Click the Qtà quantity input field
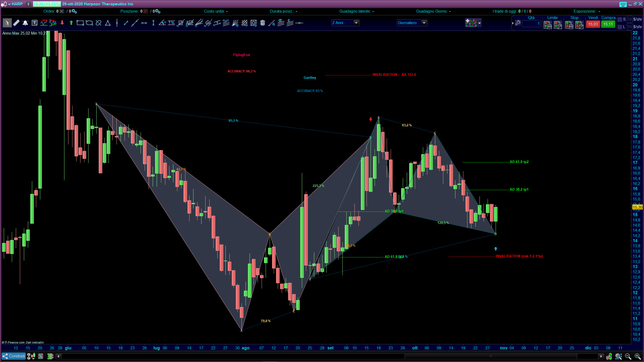The height and width of the screenshot is (362, 644). pos(531,23)
